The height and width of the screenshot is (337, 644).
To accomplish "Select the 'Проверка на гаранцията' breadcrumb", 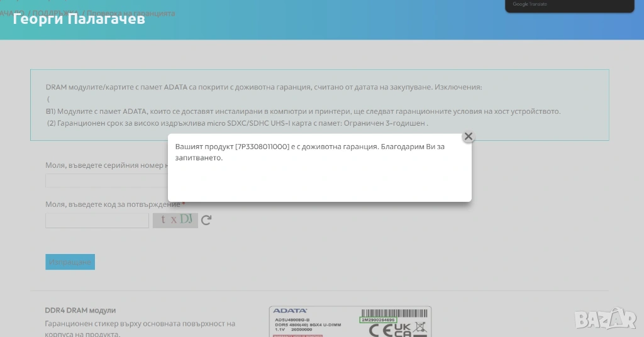I will point(131,13).
